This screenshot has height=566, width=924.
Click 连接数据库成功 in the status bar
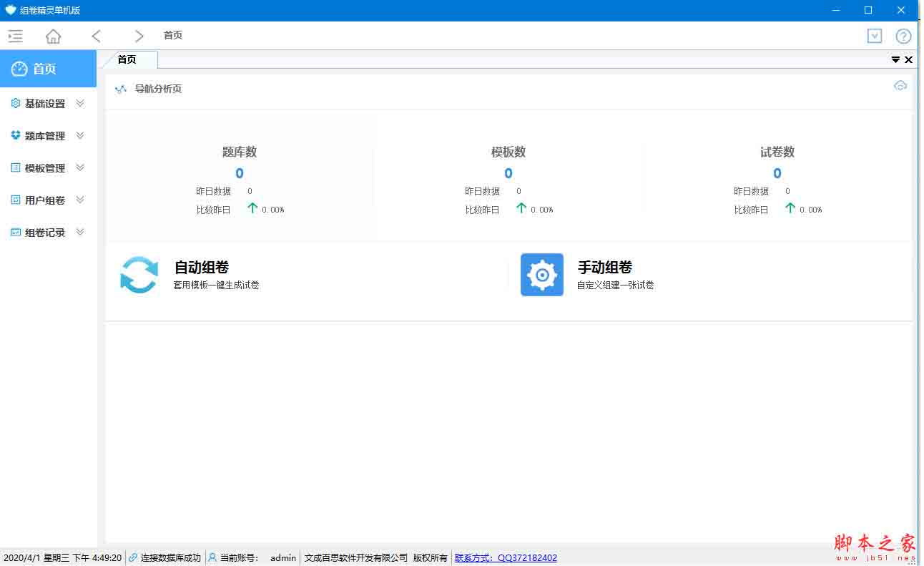pyautogui.click(x=171, y=557)
